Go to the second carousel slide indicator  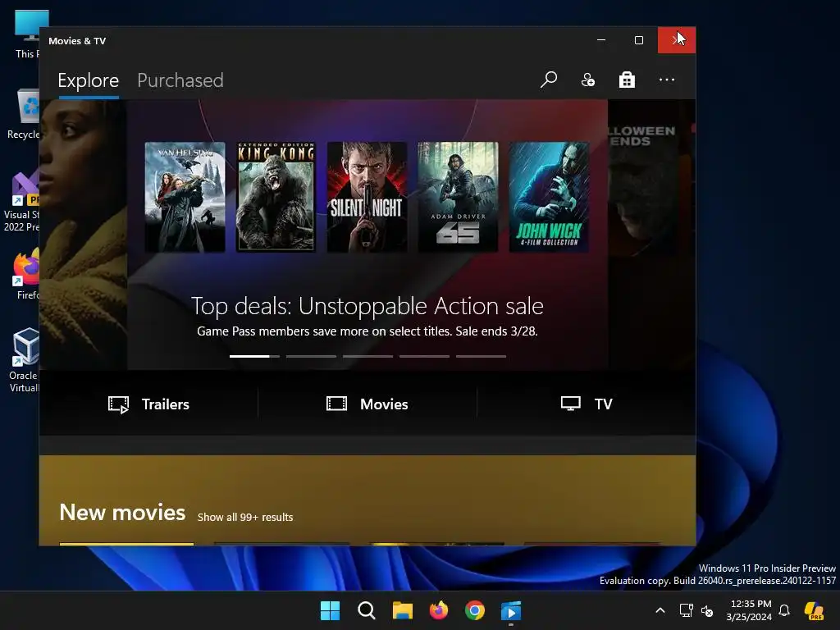coord(311,356)
